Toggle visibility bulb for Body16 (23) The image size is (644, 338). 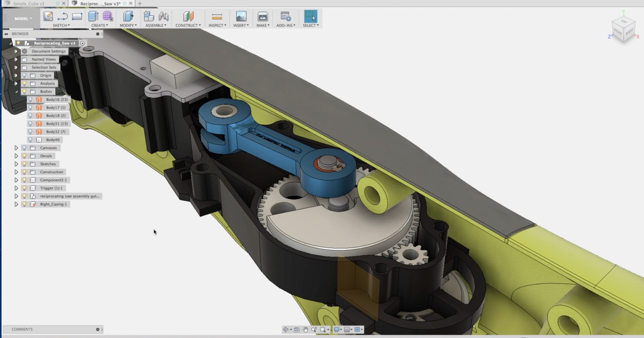click(x=30, y=100)
